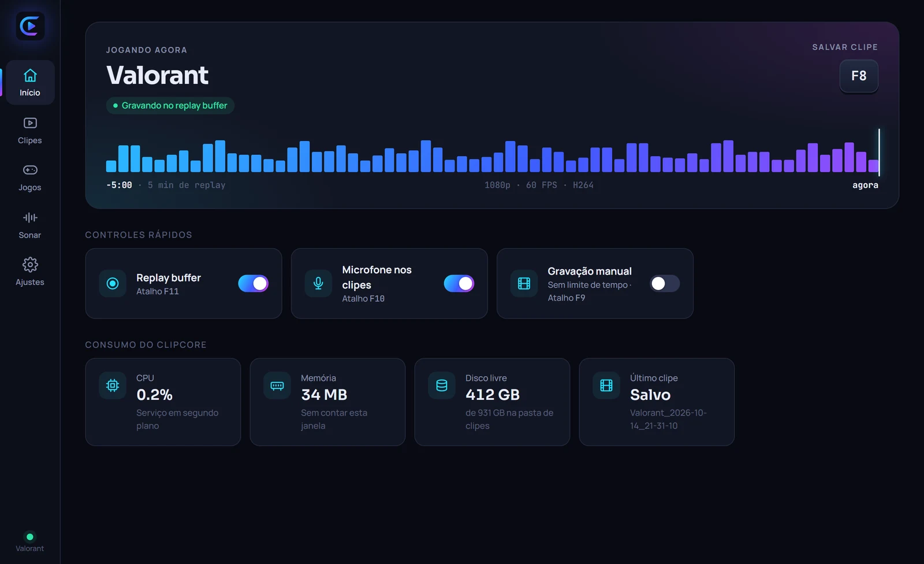Click the Valorant status indicator in sidebar
The image size is (924, 564).
[30, 541]
